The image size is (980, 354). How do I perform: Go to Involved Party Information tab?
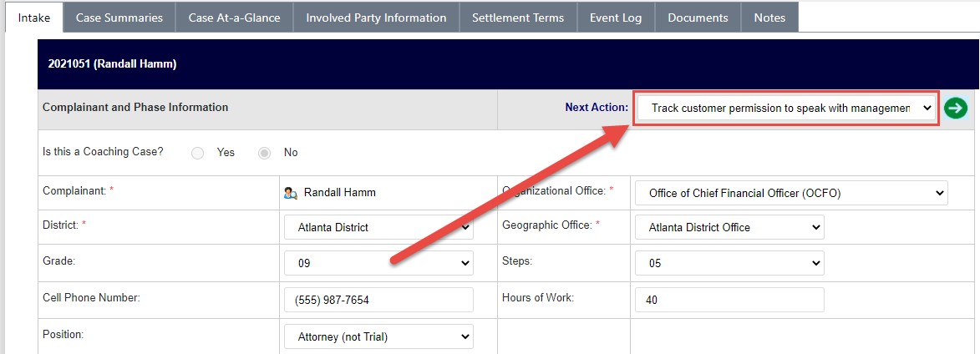(376, 18)
